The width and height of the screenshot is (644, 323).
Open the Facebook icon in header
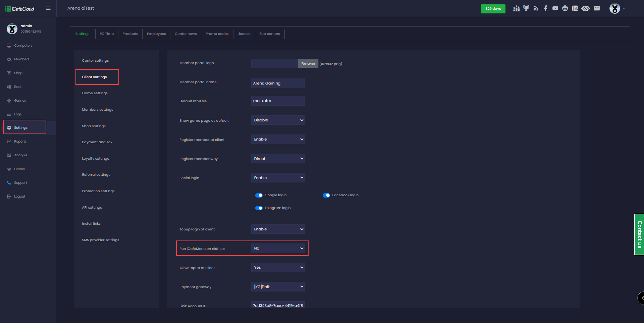(x=545, y=8)
